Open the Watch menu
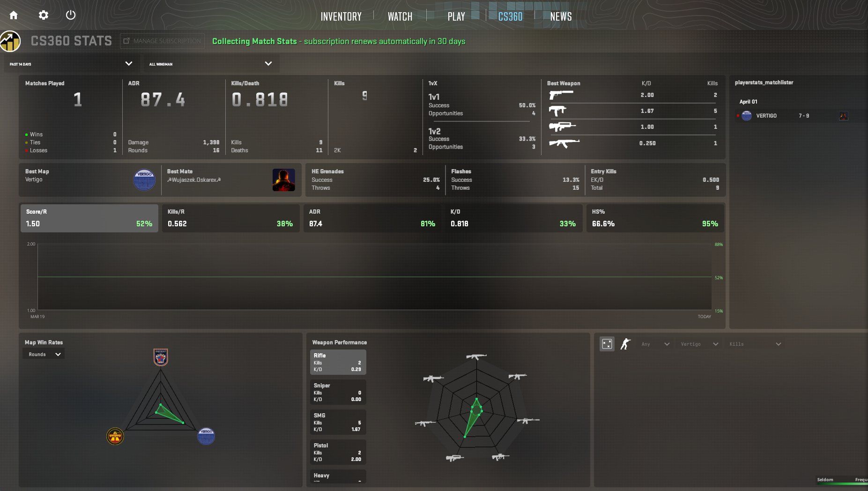This screenshot has height=491, width=868. (x=400, y=17)
